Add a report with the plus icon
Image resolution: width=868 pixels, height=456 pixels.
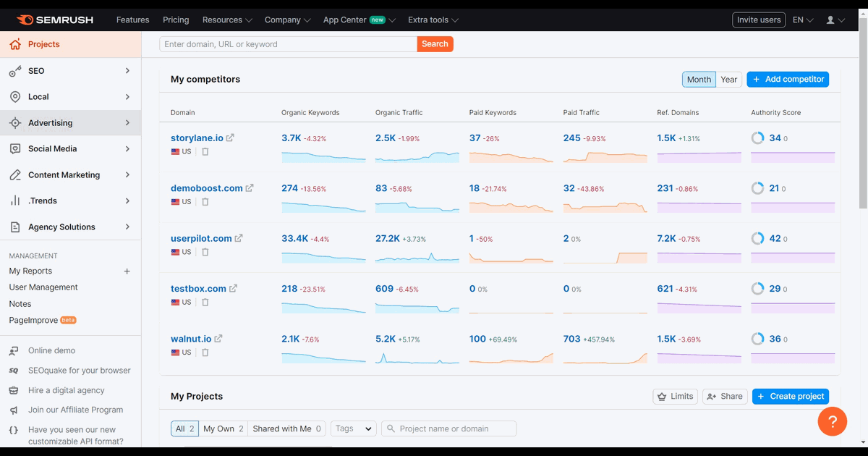(x=127, y=271)
